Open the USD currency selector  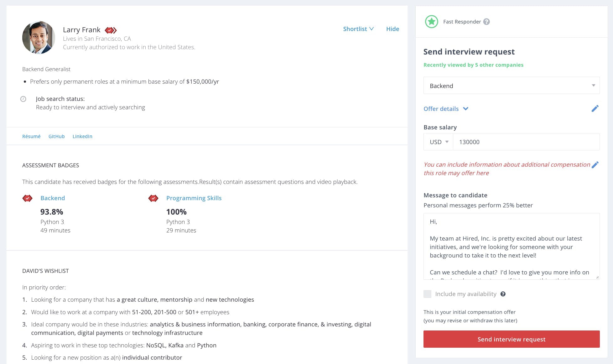[x=438, y=142]
